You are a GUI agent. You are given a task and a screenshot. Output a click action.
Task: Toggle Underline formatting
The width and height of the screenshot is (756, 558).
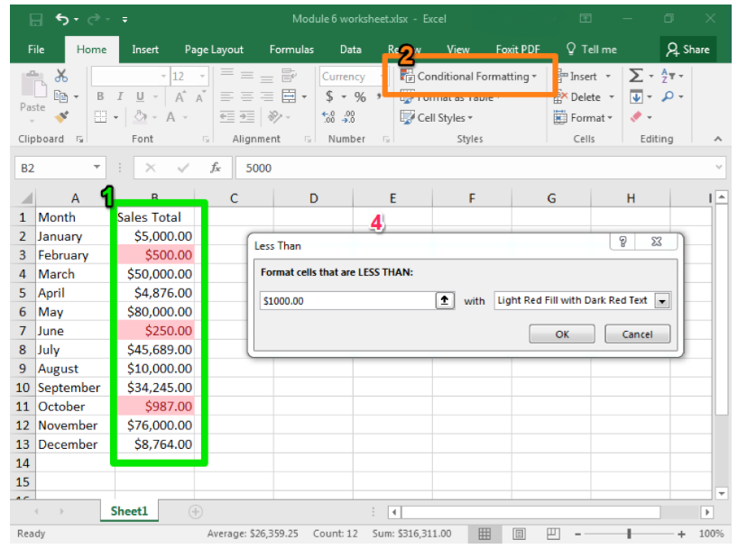click(141, 97)
